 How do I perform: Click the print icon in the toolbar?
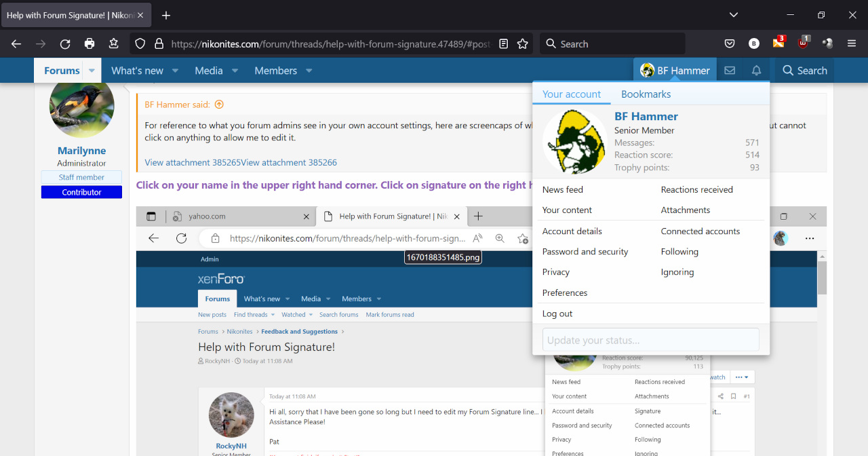tap(90, 44)
